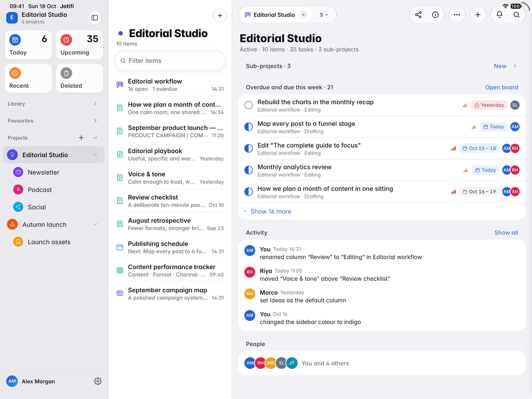
Task: Open the Upcoming smart list card
Action: pyautogui.click(x=79, y=45)
